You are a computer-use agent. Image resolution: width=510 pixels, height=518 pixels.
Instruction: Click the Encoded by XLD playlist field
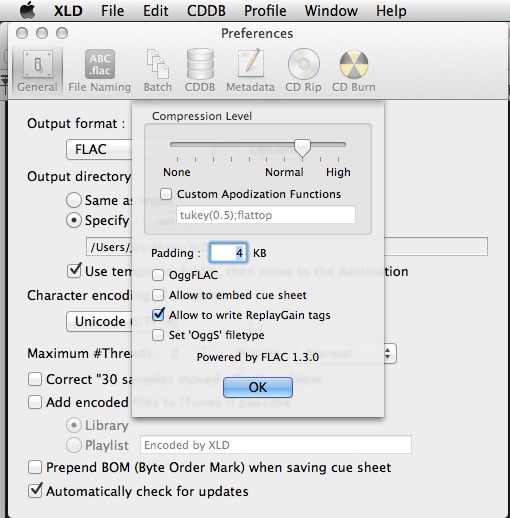point(276,445)
